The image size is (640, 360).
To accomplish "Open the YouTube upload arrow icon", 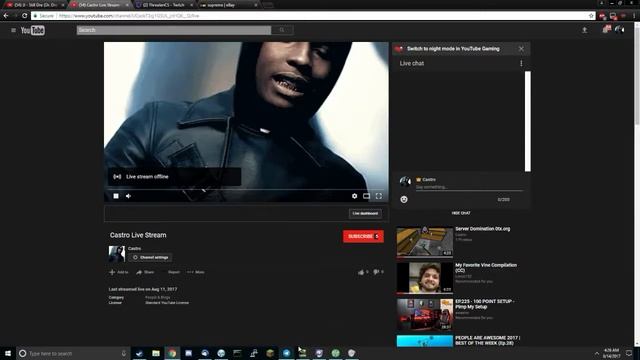I will click(584, 30).
